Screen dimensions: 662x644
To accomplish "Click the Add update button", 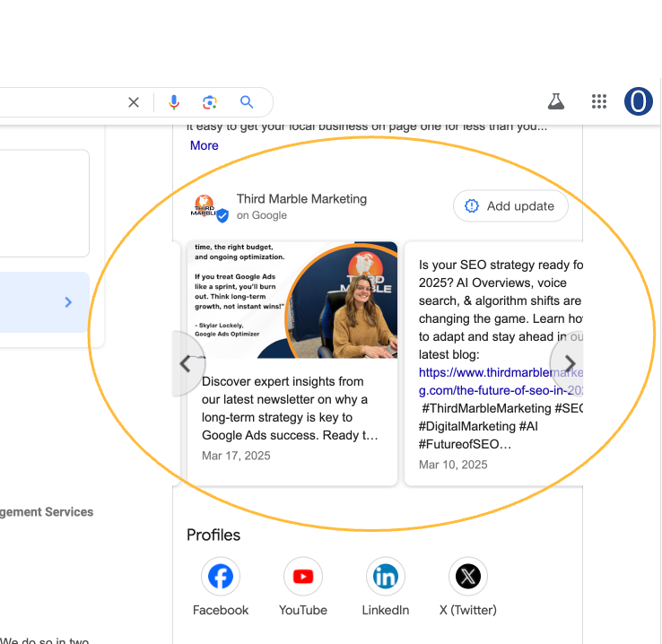I will coord(510,206).
